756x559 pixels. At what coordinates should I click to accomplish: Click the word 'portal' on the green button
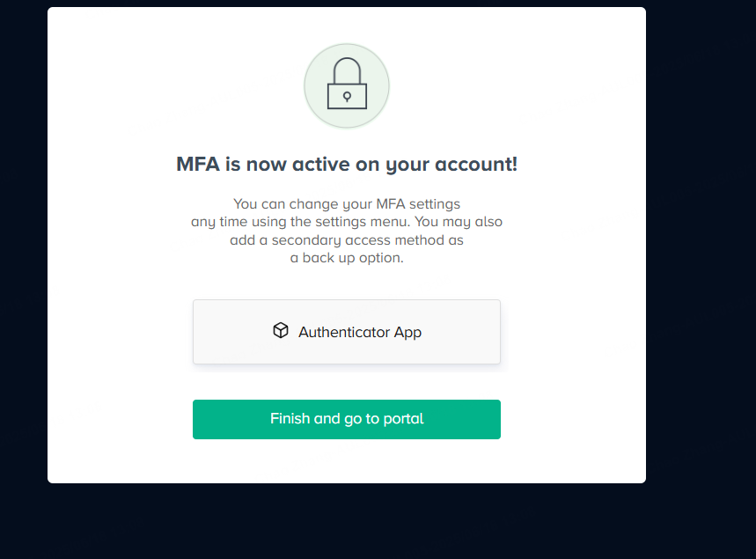pyautogui.click(x=403, y=419)
